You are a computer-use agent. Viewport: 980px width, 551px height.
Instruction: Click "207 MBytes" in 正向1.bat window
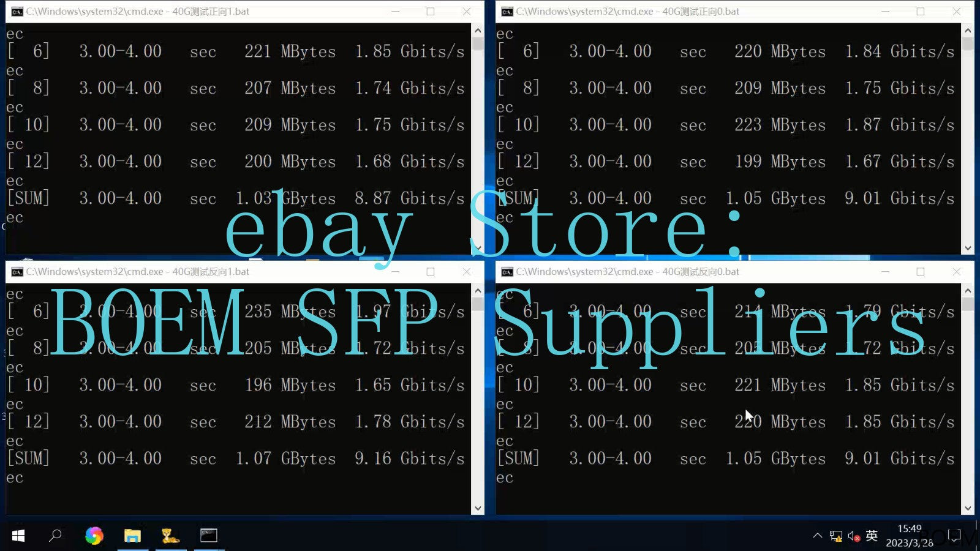click(x=290, y=88)
